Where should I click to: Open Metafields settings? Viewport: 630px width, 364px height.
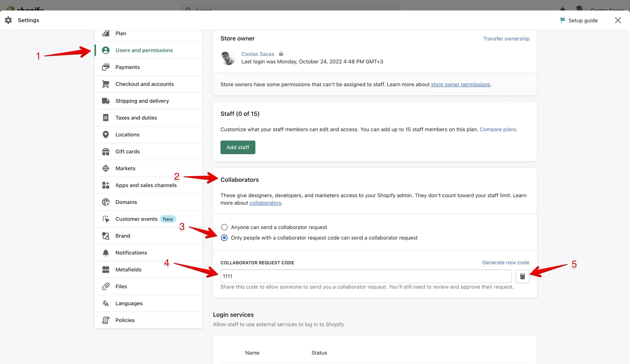tap(149, 269)
